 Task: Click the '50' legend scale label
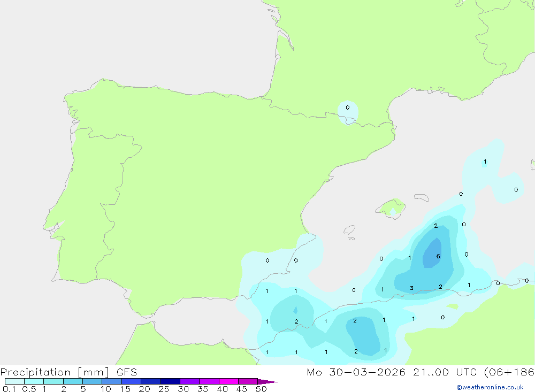point(261,389)
